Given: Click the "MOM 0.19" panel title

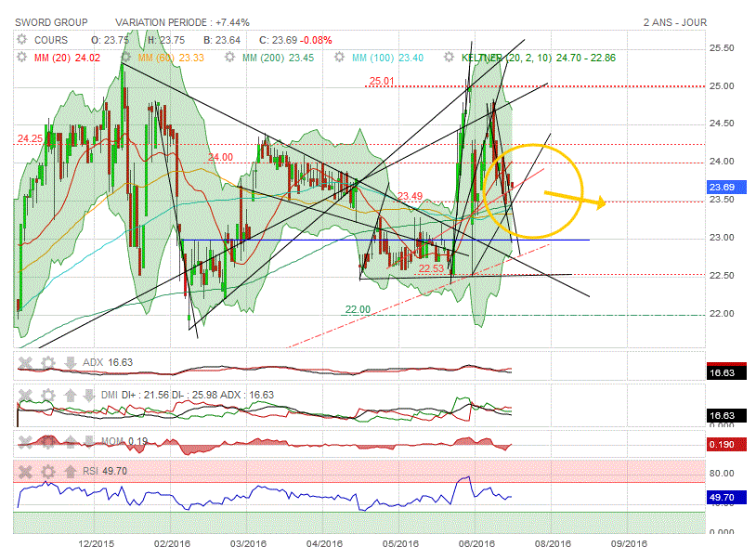Looking at the screenshot, I should 124,441.
